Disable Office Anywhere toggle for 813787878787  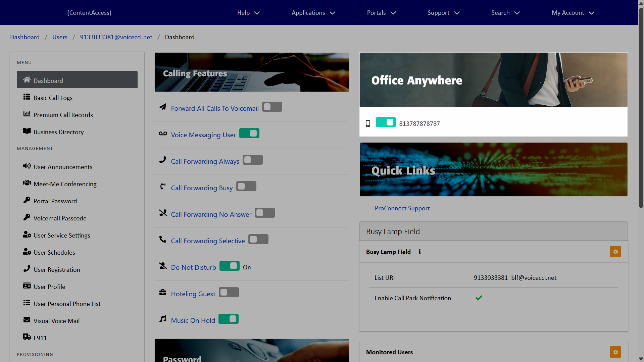click(386, 122)
